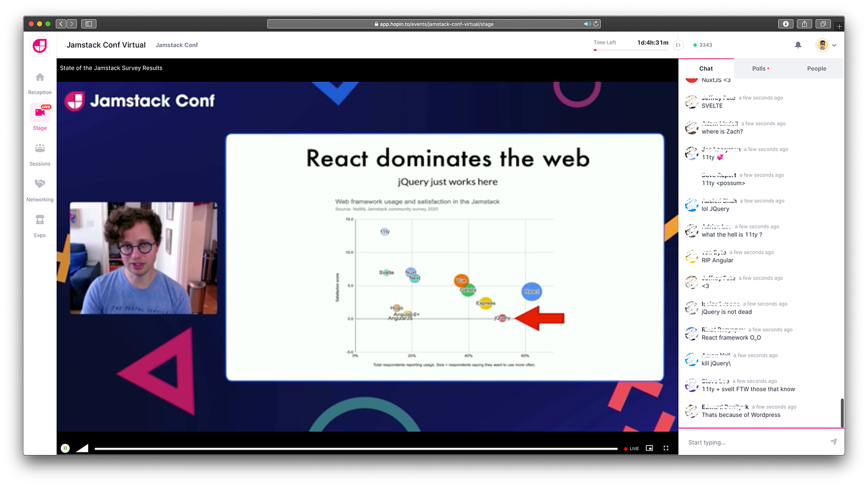Pause the live stream video
The width and height of the screenshot is (868, 486).
[x=66, y=448]
